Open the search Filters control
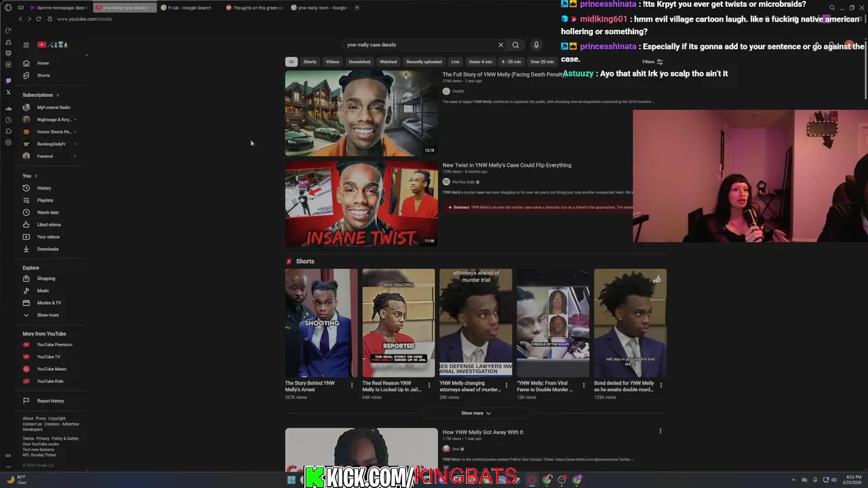 point(652,62)
